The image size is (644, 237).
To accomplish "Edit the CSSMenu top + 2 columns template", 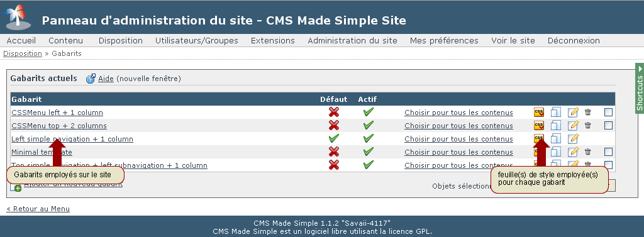I will (574, 125).
